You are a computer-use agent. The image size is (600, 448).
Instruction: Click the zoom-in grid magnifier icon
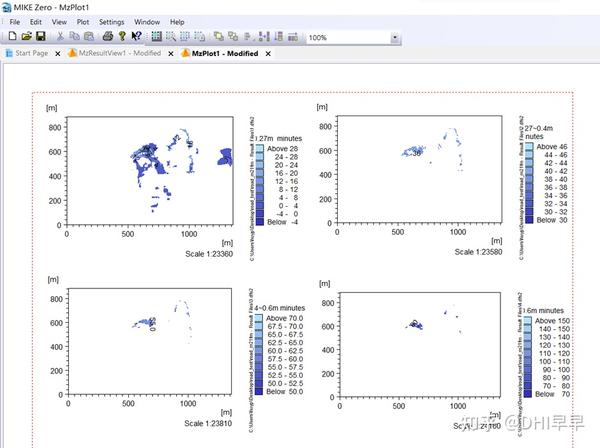coord(171,37)
